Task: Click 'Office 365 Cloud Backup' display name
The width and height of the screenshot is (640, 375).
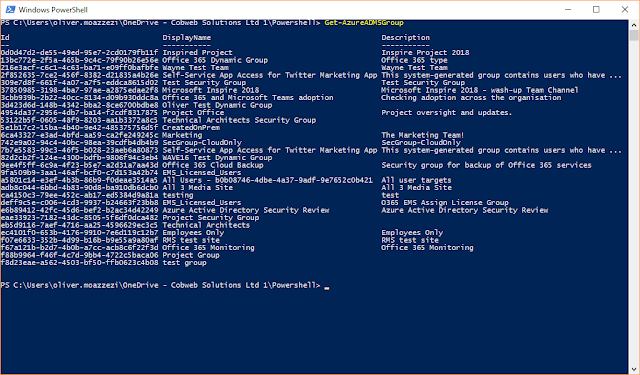Action: pyautogui.click(x=213, y=165)
